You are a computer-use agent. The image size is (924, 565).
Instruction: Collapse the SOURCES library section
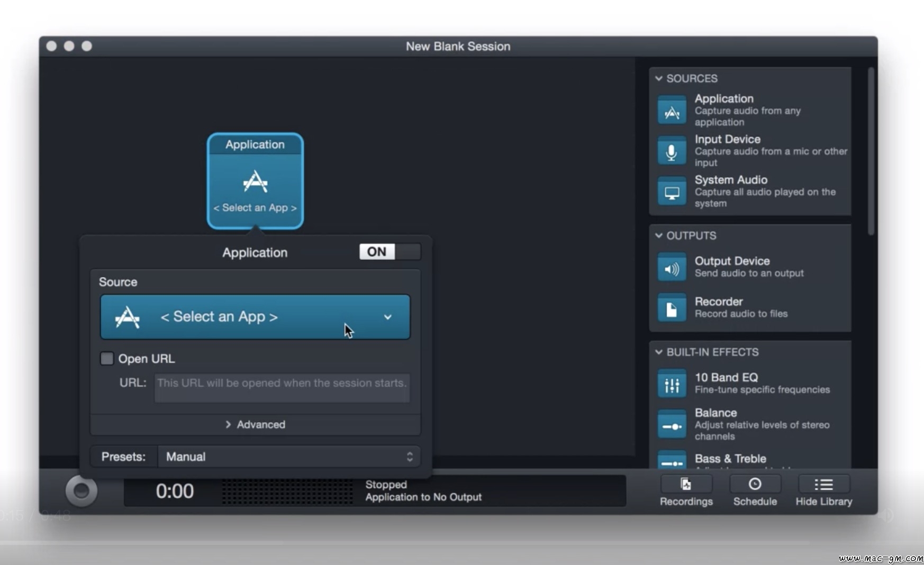coord(659,78)
